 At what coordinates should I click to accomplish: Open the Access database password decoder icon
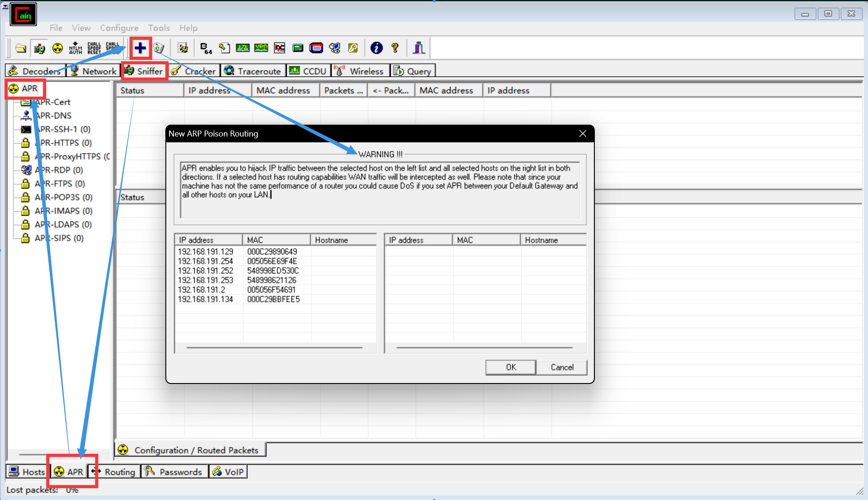coord(225,48)
